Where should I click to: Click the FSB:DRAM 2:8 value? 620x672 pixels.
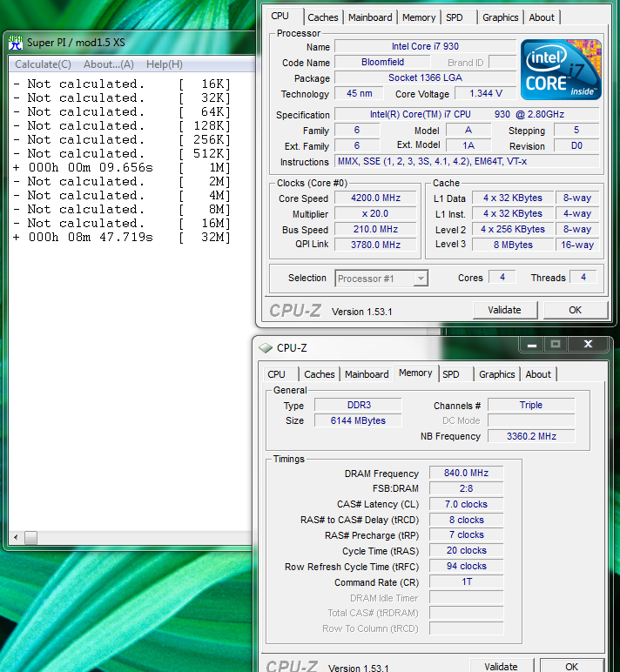[x=466, y=488]
